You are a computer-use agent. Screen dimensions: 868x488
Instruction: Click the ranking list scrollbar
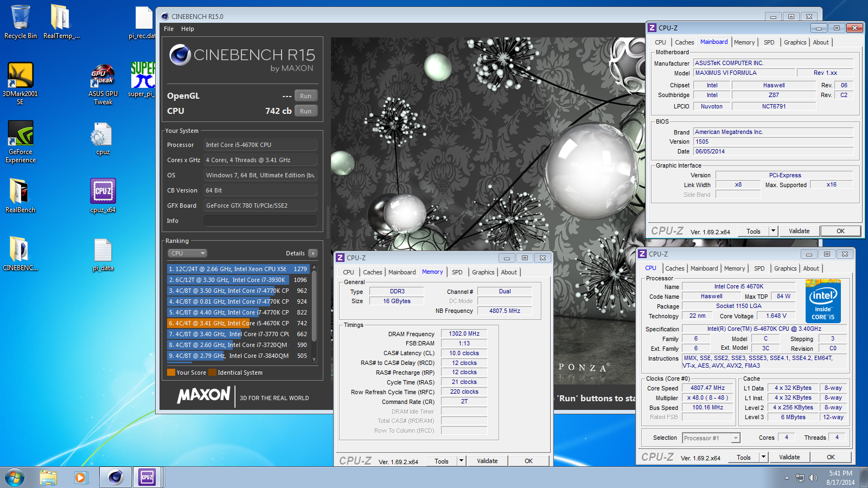[314, 313]
